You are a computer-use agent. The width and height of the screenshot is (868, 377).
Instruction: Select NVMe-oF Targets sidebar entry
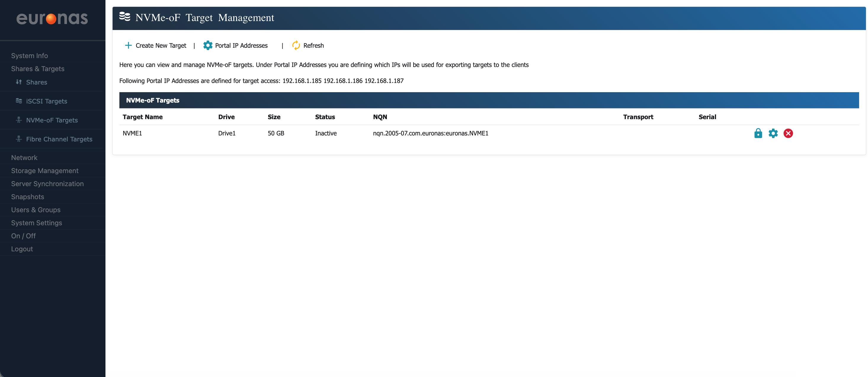click(x=52, y=120)
